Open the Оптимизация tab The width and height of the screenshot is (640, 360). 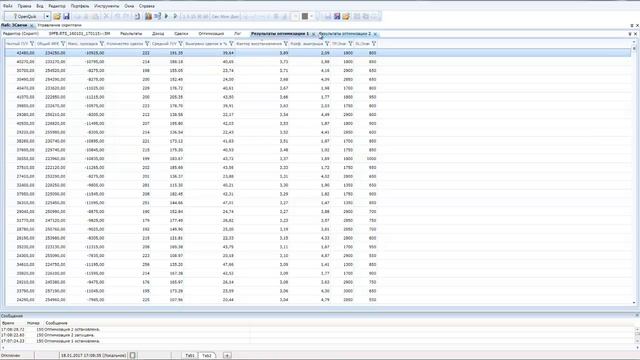(211, 33)
